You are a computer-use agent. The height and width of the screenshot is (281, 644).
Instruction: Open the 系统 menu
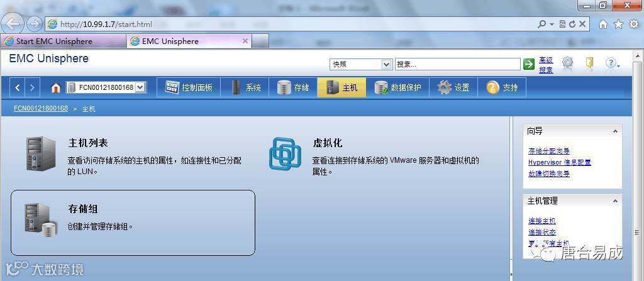tap(245, 87)
